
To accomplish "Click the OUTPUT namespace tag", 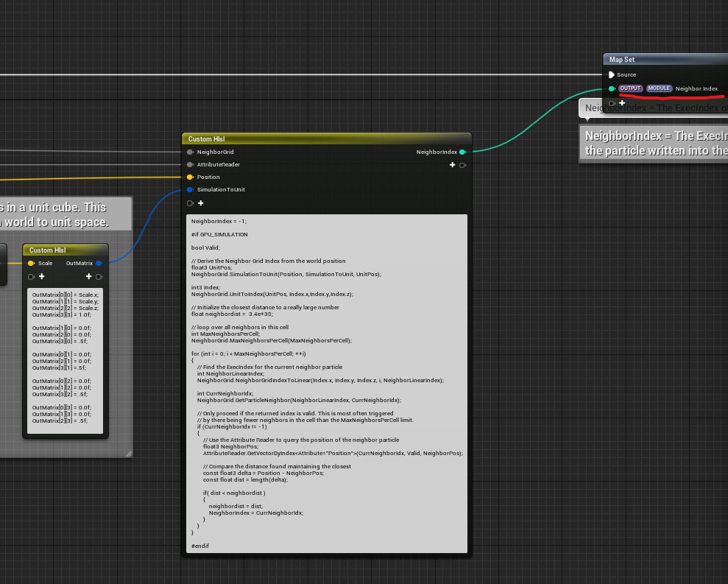I will pos(631,88).
